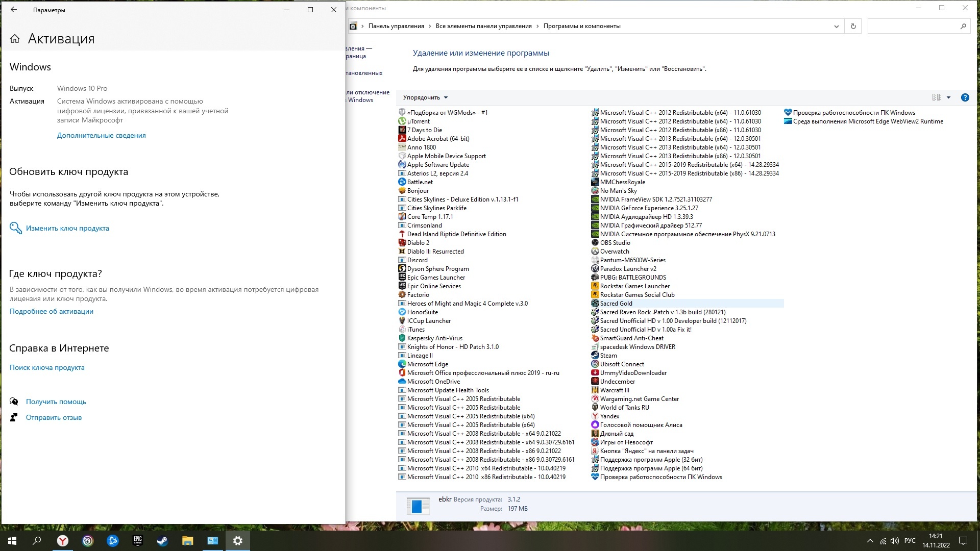Open the Settings home icon
This screenshot has width=980, height=551.
point(15,39)
